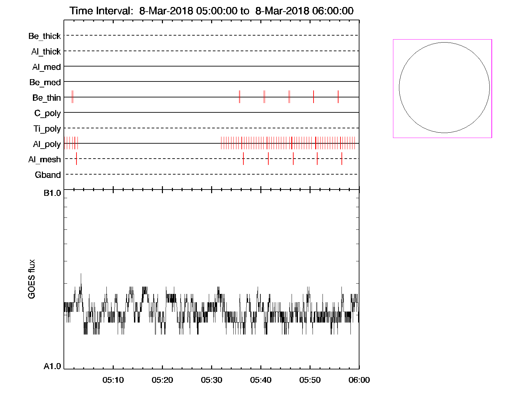Click the Al_mesh filter label

(45, 160)
